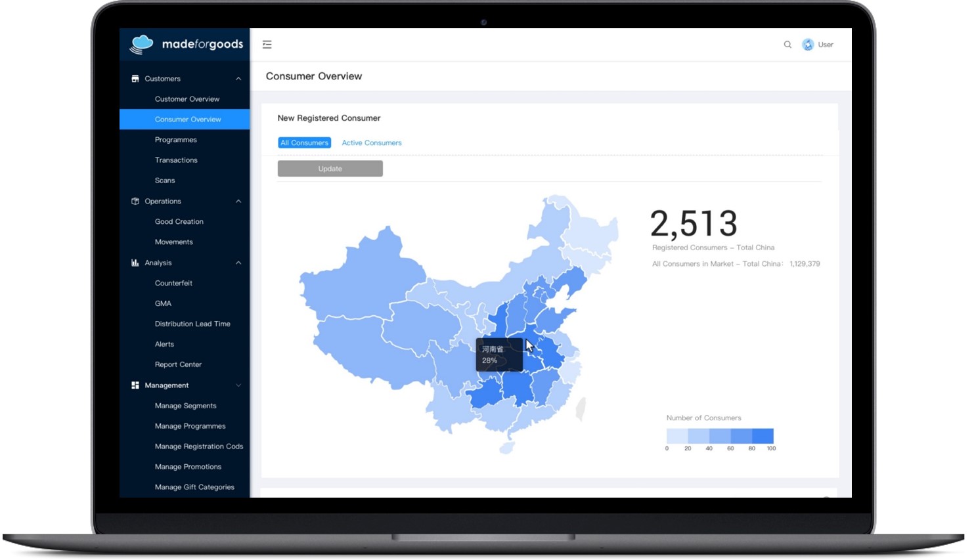Click the Operations box icon
976x560 pixels.
[135, 202]
